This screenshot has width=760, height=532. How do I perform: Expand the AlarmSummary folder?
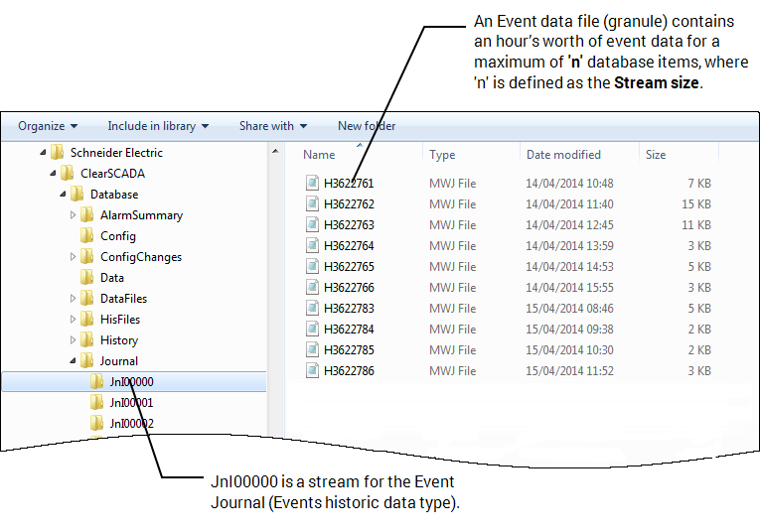click(74, 215)
